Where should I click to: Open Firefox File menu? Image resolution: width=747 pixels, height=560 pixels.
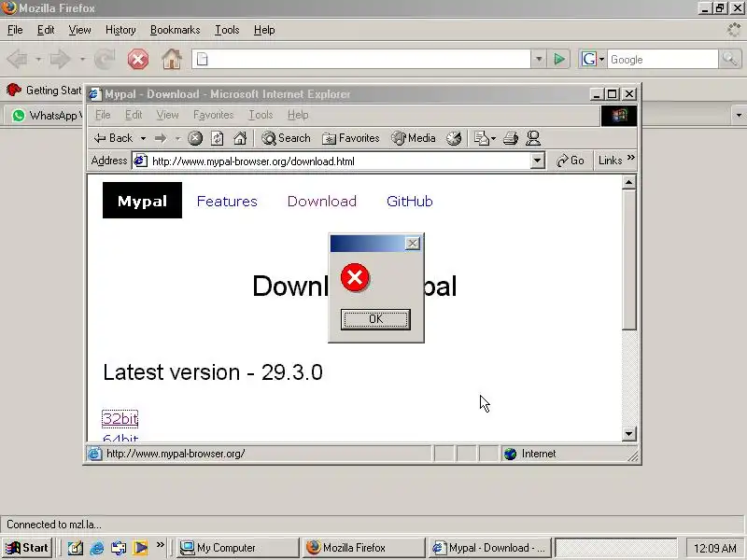point(15,30)
